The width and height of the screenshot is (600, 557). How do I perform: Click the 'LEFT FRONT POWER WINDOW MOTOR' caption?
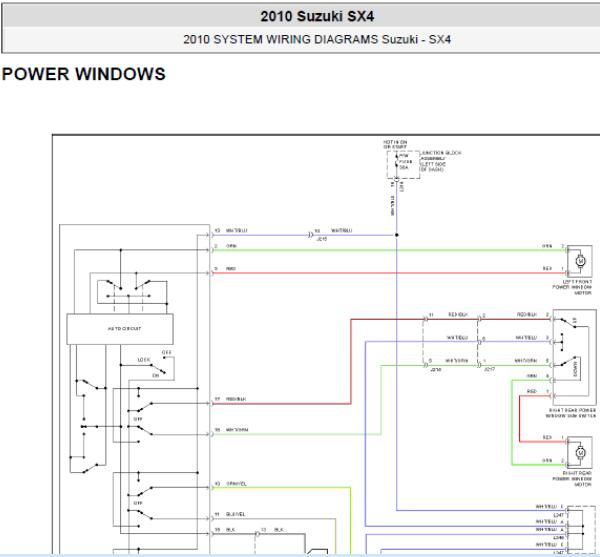click(x=572, y=287)
